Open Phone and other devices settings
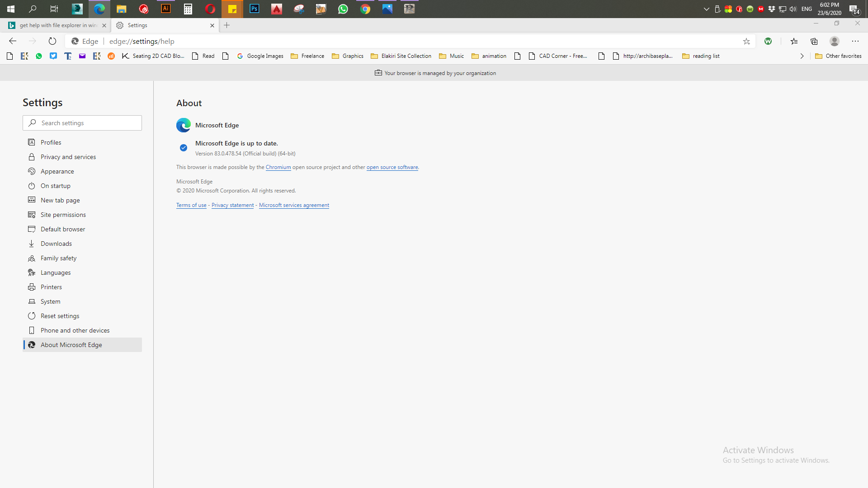This screenshot has width=868, height=488. pos(82,330)
